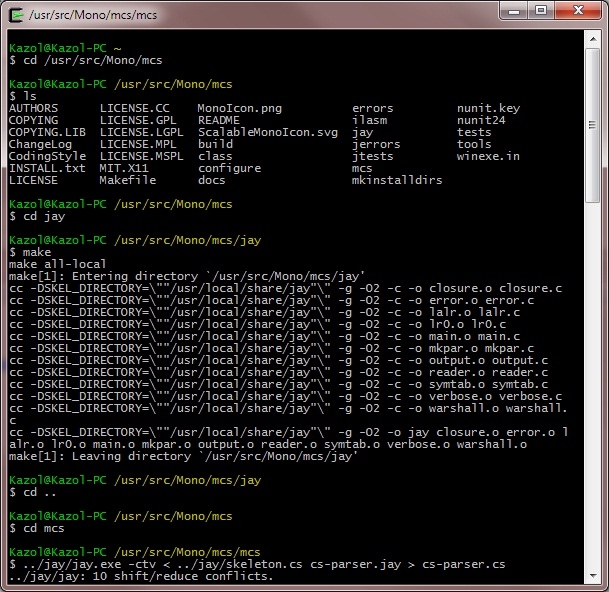Click the '$ cd /usr/src/Mono/mcs' command
Viewport: 609px width, 592px height.
tap(86, 60)
